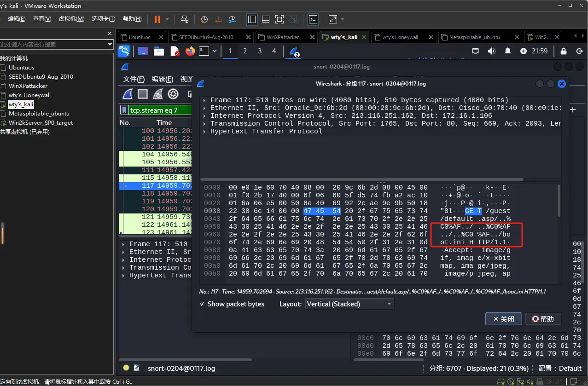Select Win2kServer_SP0_target in the library

tap(41, 123)
